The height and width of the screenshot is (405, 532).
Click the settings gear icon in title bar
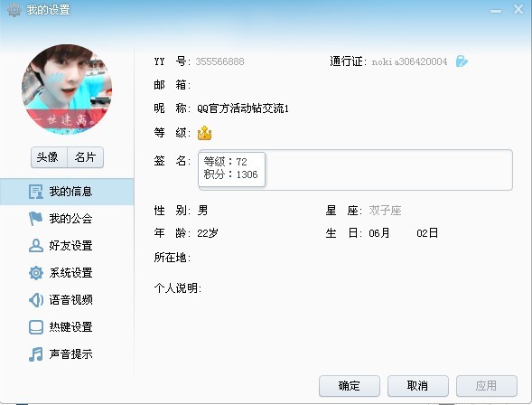tap(14, 10)
